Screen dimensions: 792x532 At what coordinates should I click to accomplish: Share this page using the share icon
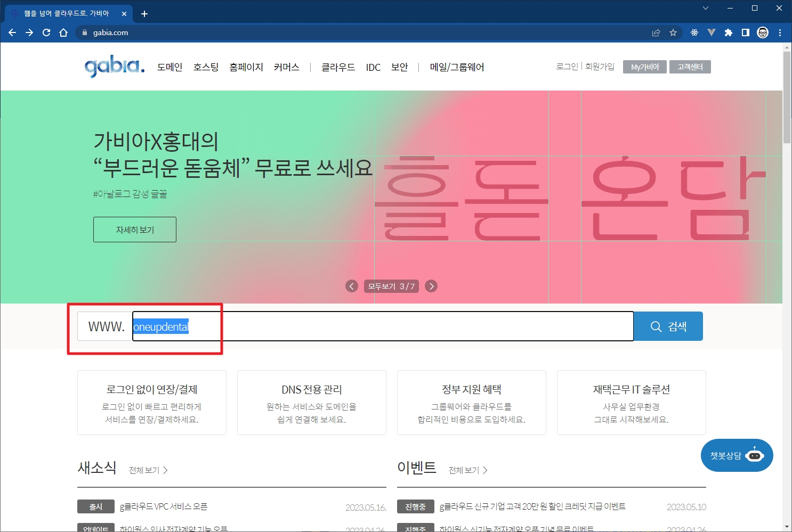[656, 32]
